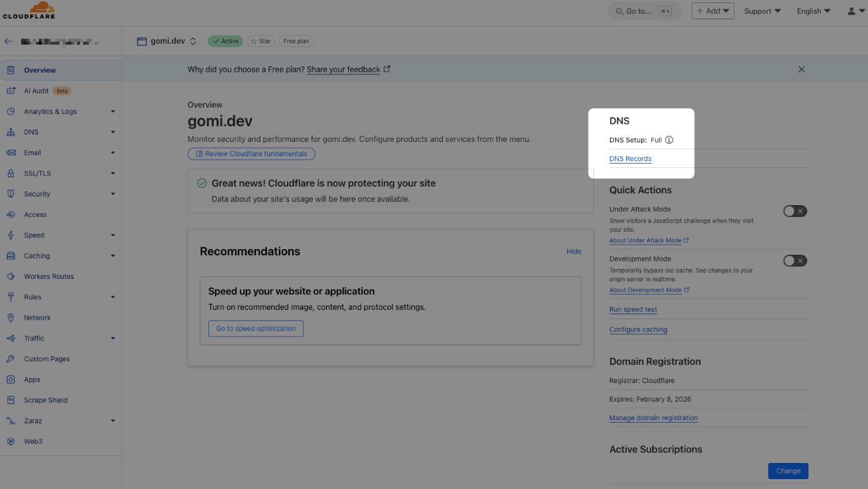Click the Run speed test link
868x489 pixels.
[633, 309]
